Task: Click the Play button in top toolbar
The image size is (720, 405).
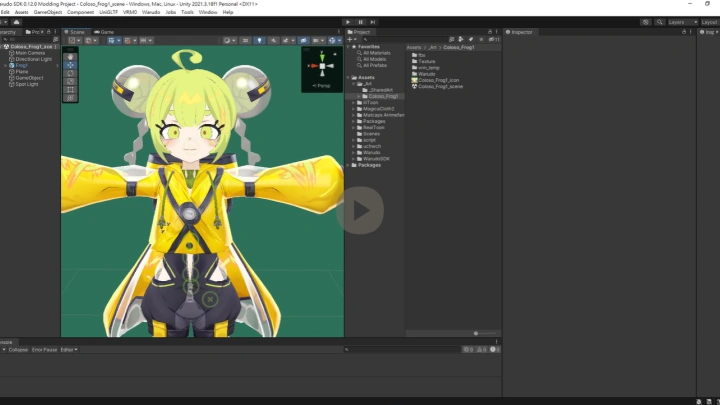Action: pyautogui.click(x=348, y=22)
